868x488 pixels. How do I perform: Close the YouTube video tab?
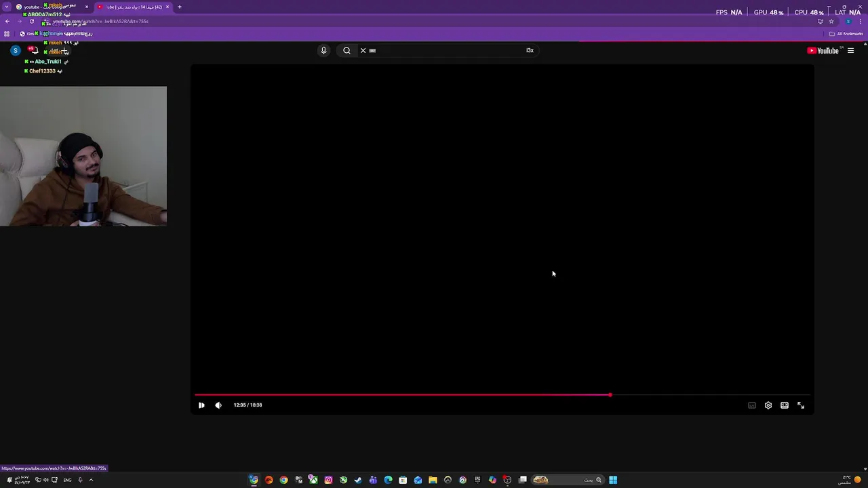tap(167, 7)
